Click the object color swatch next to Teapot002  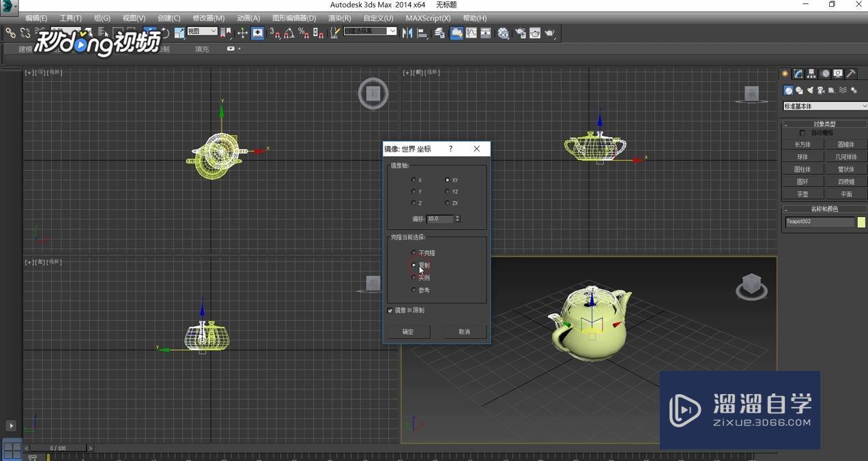[x=860, y=222]
